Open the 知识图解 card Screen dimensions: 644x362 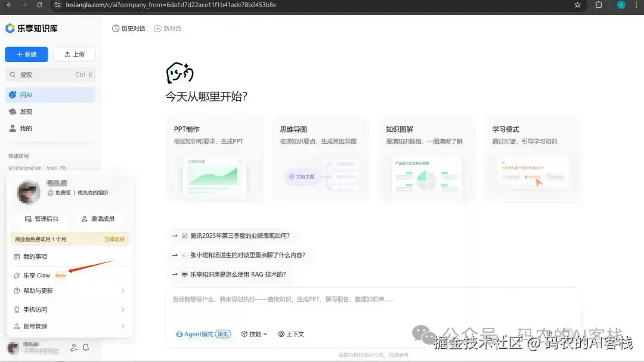(x=426, y=159)
